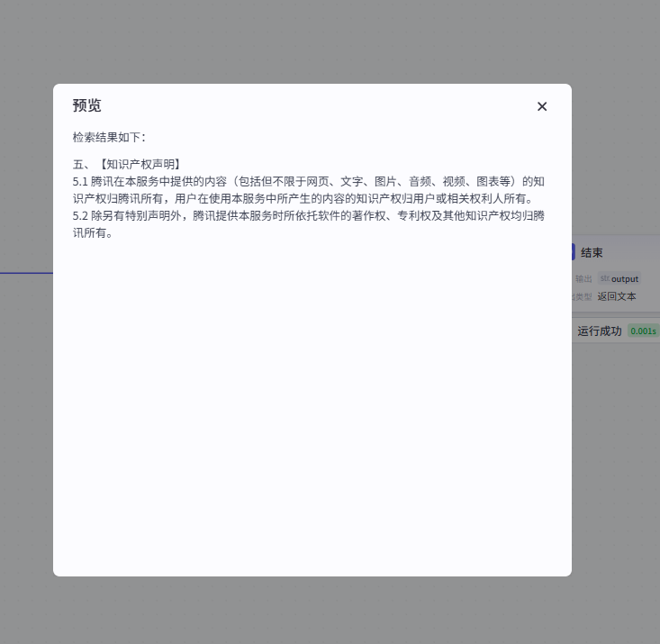The image size is (660, 644).
Task: Click the 预览 dialog title
Action: tap(87, 105)
